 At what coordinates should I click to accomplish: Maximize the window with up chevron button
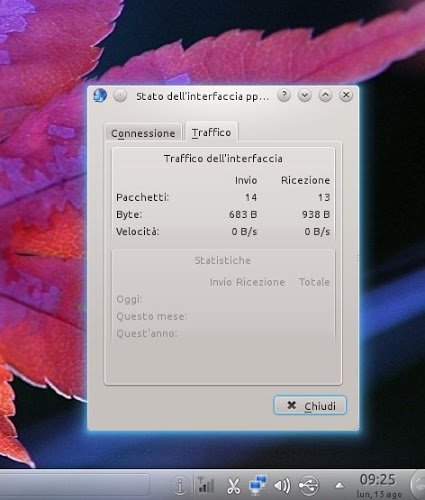pyautogui.click(x=325, y=96)
